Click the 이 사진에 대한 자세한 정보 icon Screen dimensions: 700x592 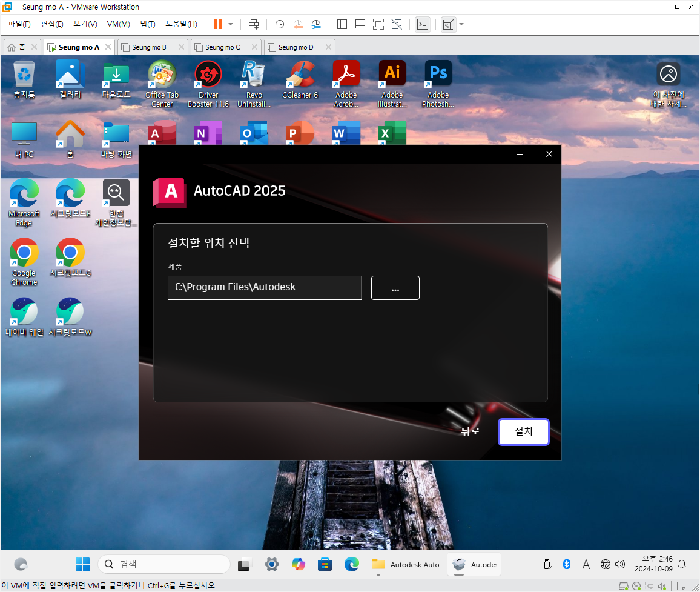[669, 85]
